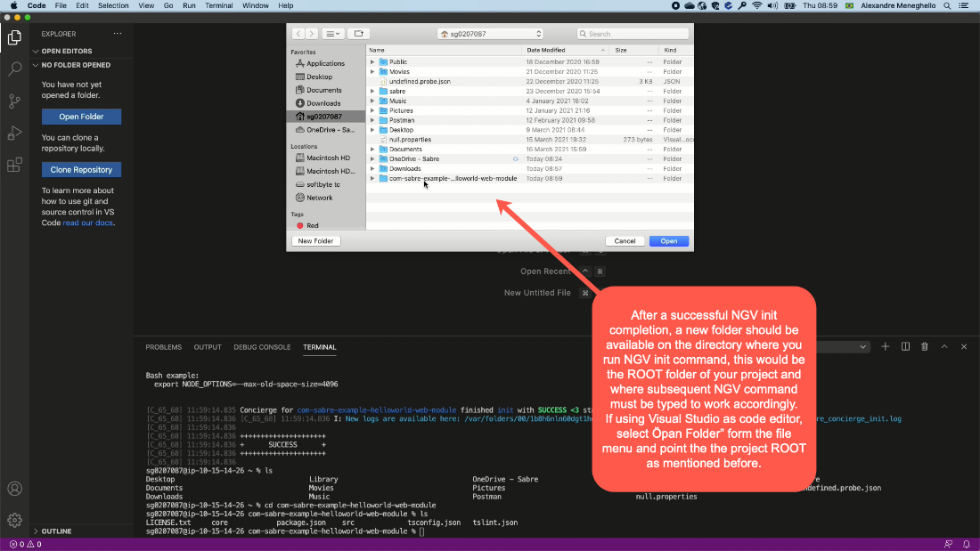Open the sg0207087 location popup
Image resolution: width=980 pixels, height=551 pixels.
point(490,34)
